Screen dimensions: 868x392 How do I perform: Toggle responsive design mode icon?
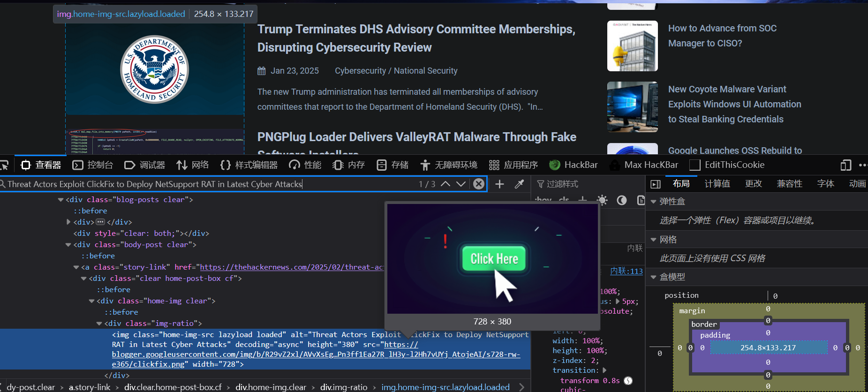coord(845,165)
